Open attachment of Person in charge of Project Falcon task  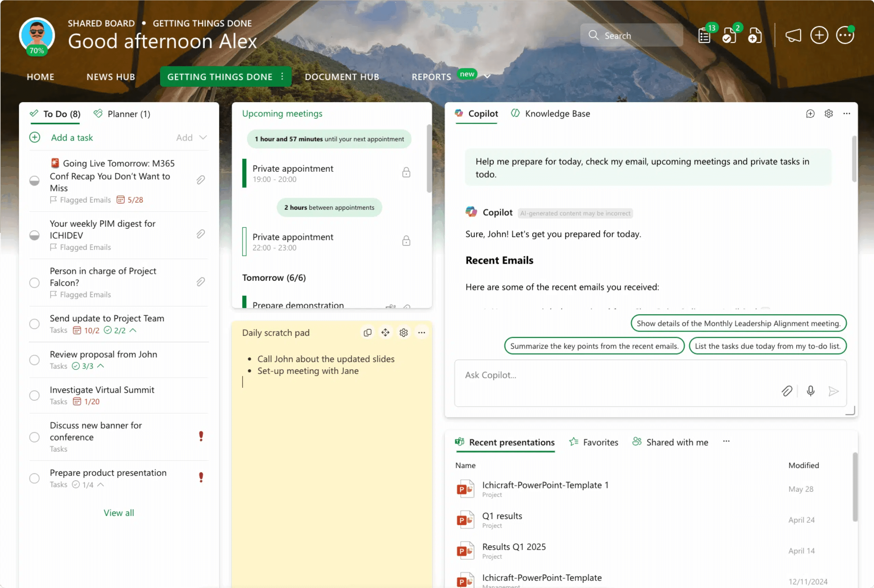click(x=201, y=282)
